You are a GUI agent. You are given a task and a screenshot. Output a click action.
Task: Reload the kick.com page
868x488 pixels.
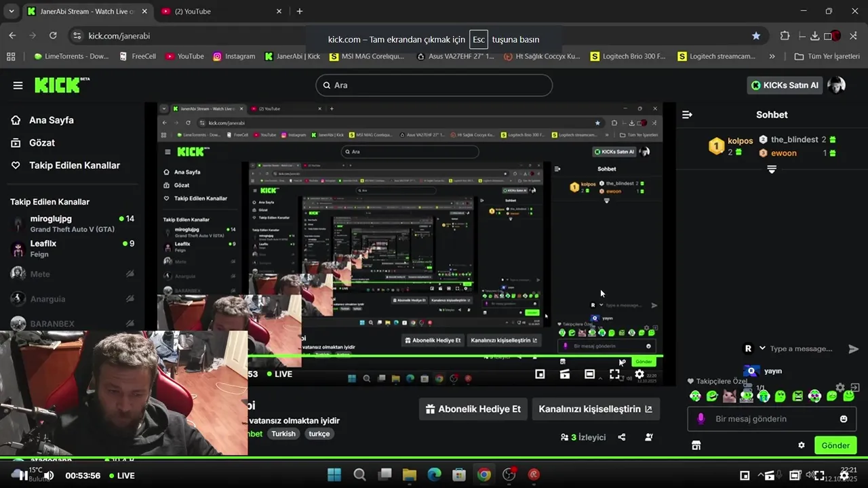coord(53,36)
